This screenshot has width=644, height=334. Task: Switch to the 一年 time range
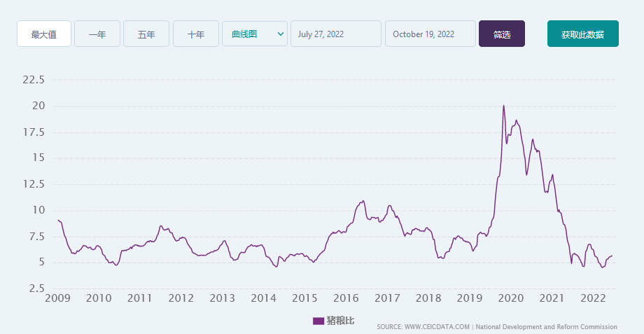(x=97, y=34)
